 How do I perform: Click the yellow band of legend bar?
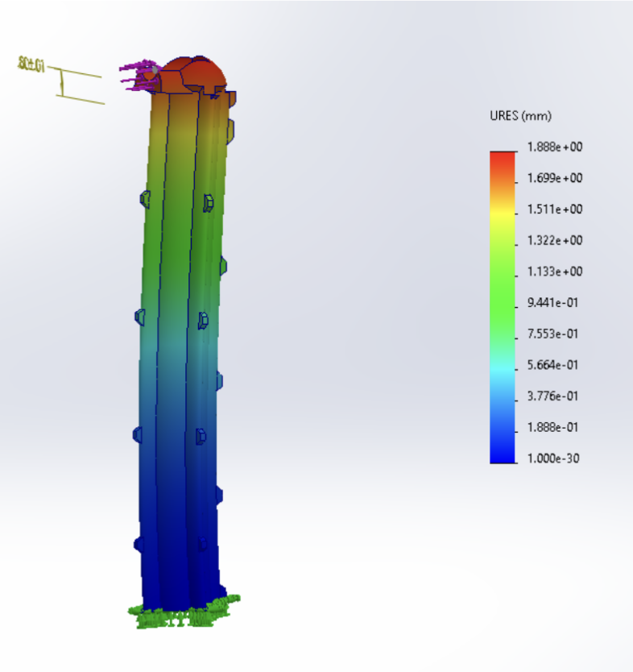tap(502, 211)
